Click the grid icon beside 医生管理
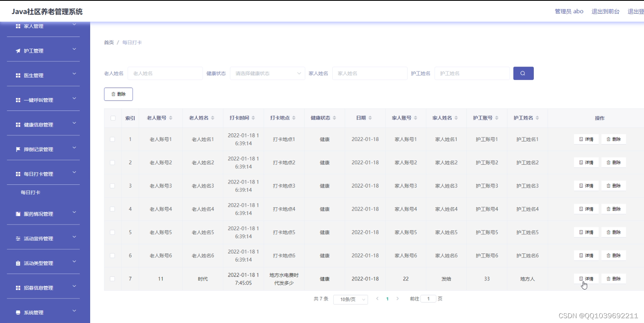644x323 pixels. [x=18, y=75]
